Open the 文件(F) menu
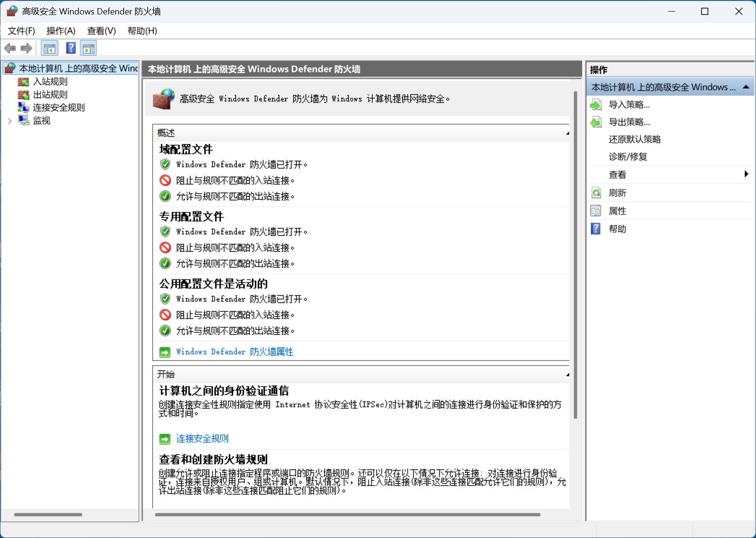The height and width of the screenshot is (538, 756). click(21, 31)
